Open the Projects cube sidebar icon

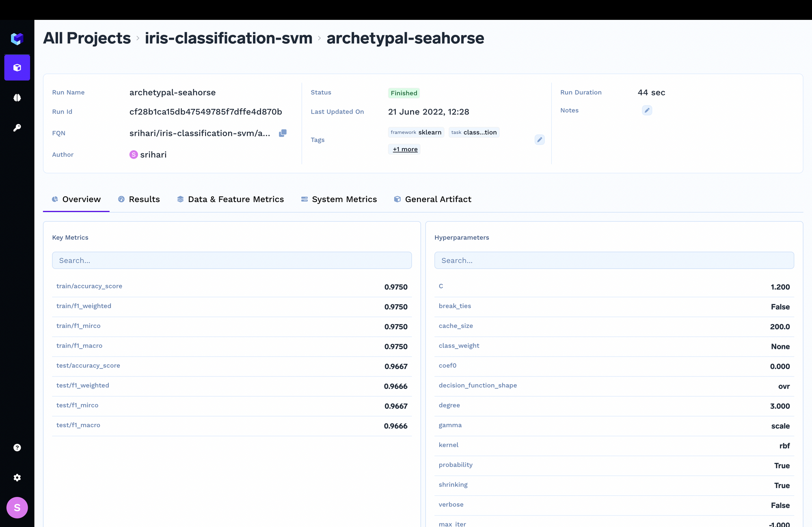pyautogui.click(x=17, y=68)
